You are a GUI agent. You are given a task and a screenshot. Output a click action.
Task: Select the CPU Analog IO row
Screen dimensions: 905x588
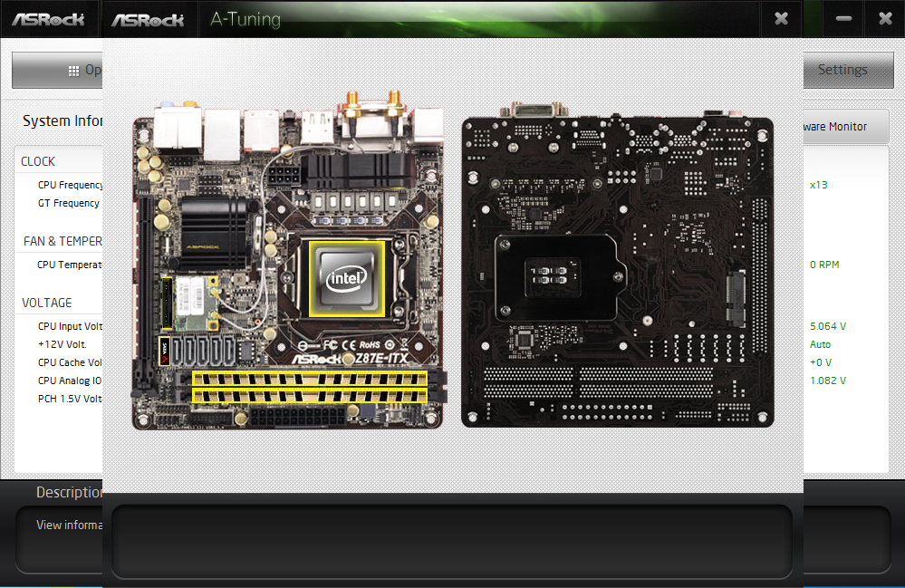(70, 381)
